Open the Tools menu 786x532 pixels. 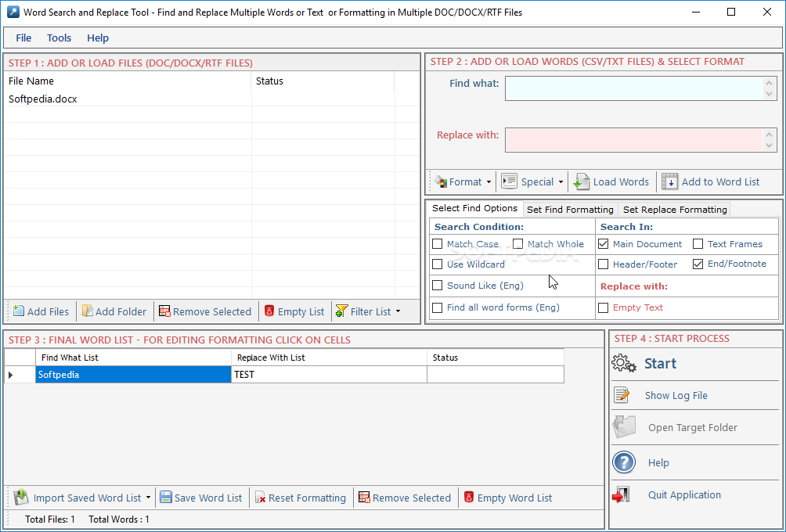(59, 38)
